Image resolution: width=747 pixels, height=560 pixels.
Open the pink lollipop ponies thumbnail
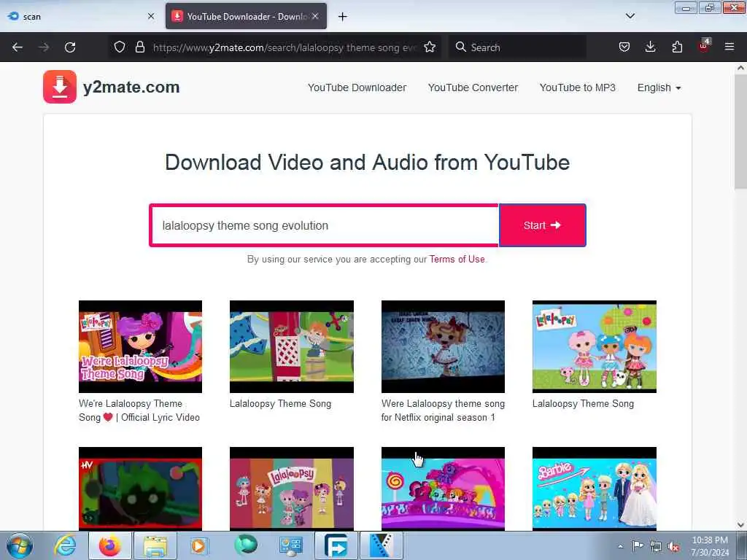[443, 489]
